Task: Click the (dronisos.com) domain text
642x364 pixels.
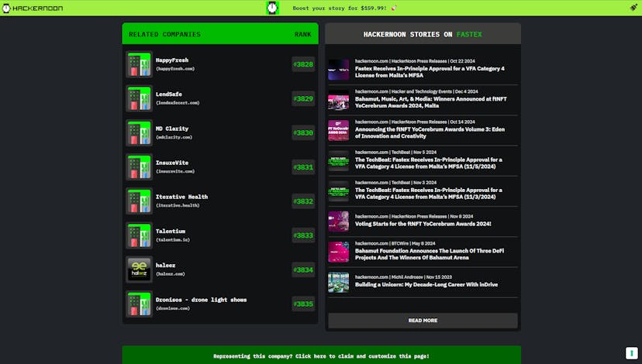Action: point(173,308)
